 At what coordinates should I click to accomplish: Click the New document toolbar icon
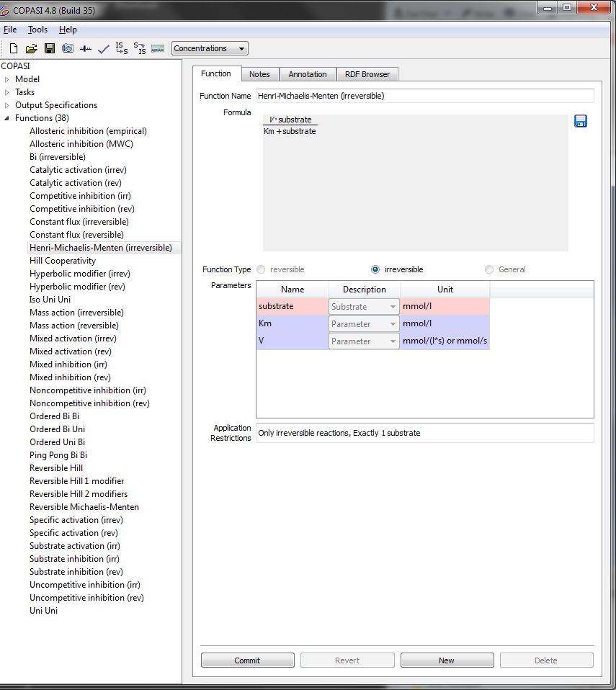tap(14, 49)
